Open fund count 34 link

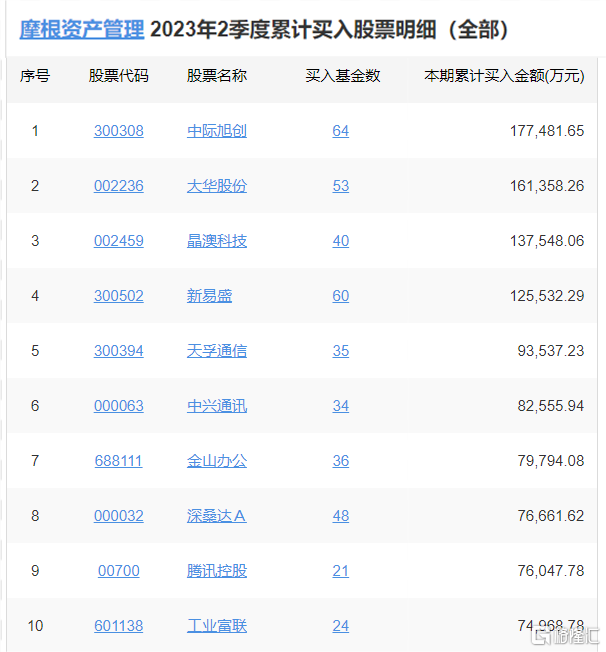pyautogui.click(x=341, y=406)
